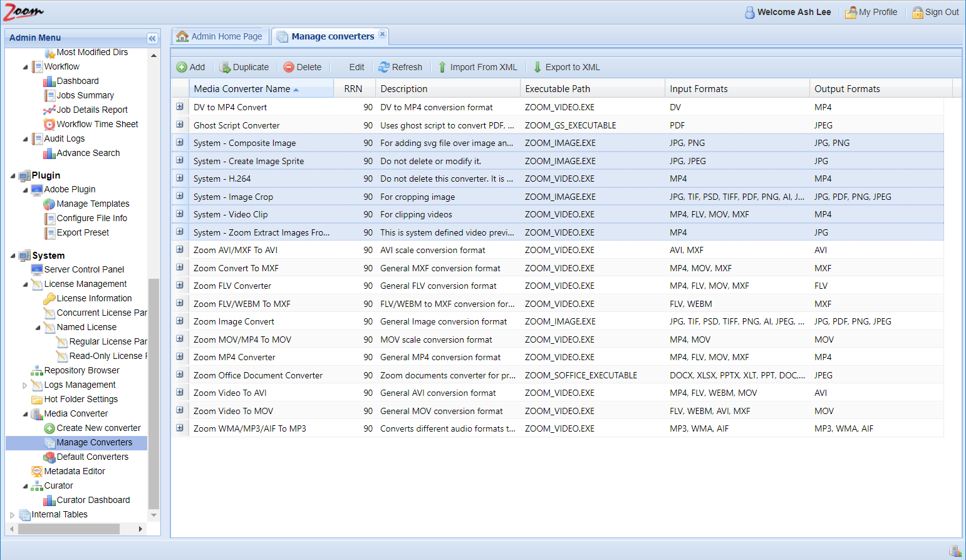The image size is (966, 560).
Task: Select the System - Video Clip row
Action: (558, 214)
